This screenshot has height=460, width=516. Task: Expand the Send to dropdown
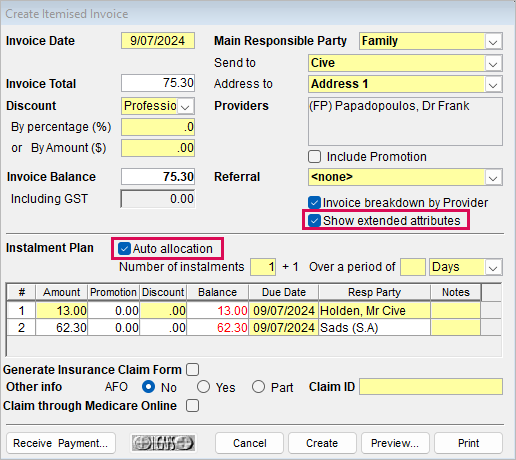pos(493,63)
